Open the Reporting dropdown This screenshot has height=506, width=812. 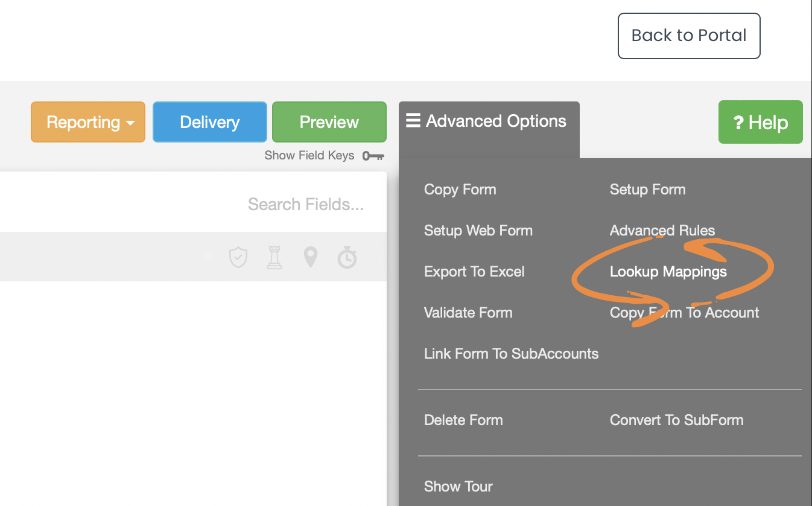click(88, 122)
